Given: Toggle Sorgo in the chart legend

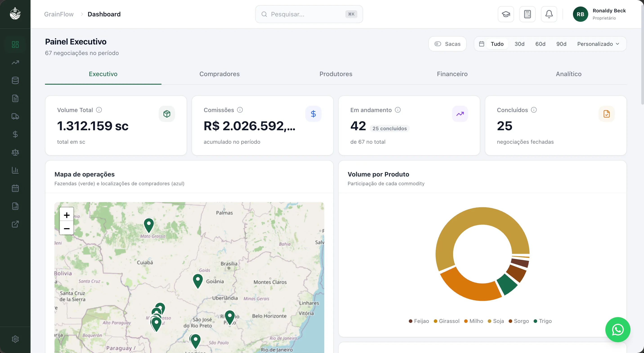Looking at the screenshot, I should coord(519,321).
